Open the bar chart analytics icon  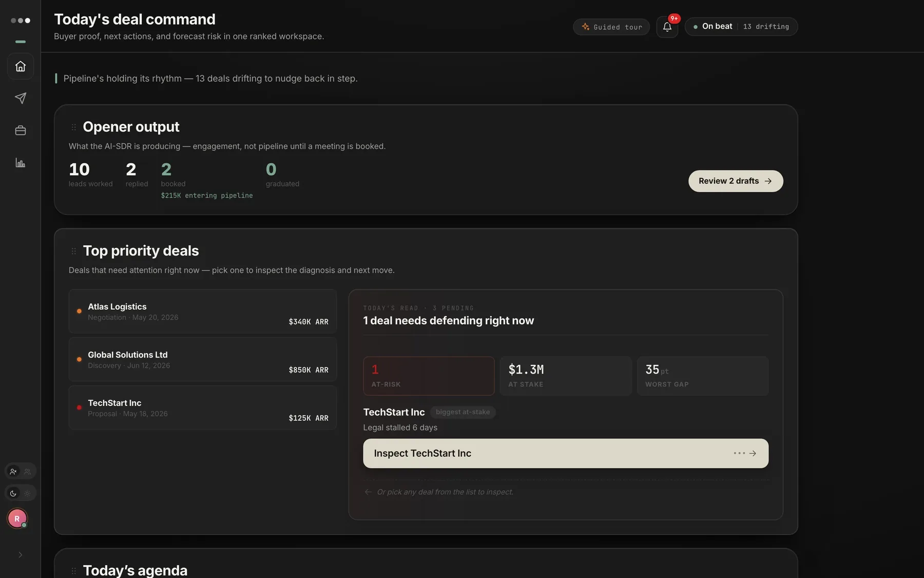click(x=21, y=163)
